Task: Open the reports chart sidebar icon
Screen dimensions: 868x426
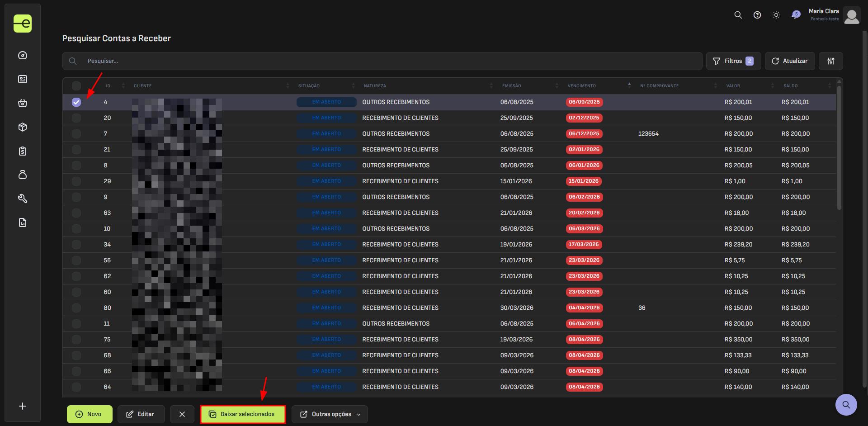Action: (23, 222)
